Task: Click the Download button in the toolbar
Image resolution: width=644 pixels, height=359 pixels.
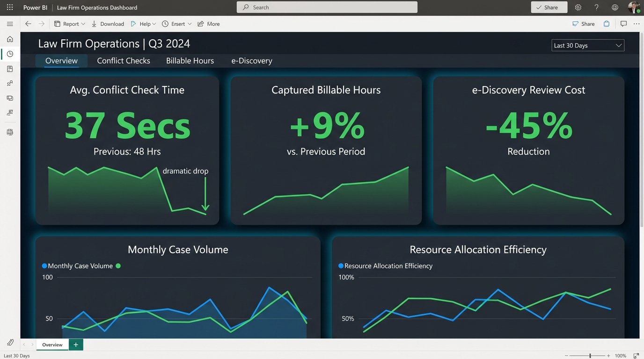Action: [x=107, y=23]
